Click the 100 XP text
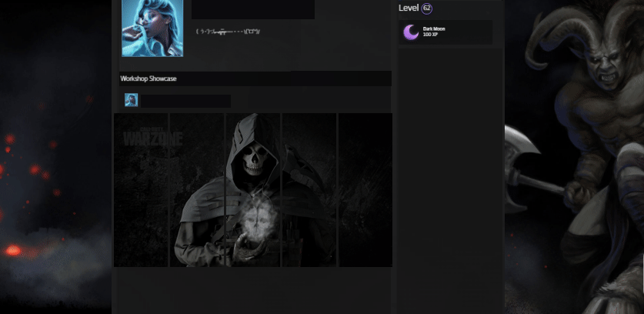644x314 pixels. click(x=430, y=35)
